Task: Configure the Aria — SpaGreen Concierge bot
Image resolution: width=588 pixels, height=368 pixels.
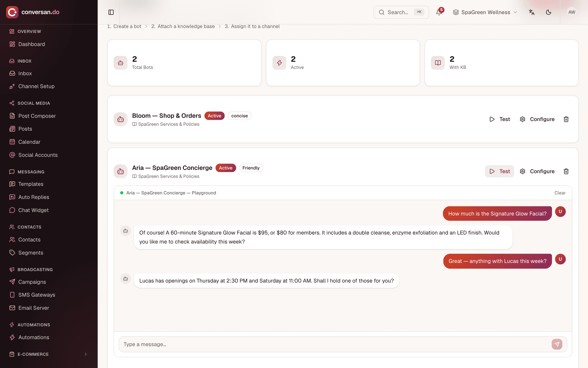Action: coord(537,171)
